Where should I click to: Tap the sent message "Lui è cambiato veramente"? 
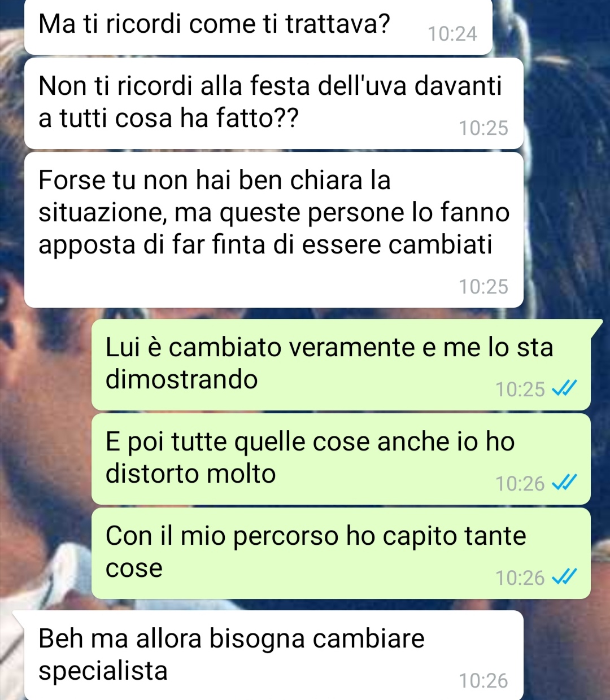tap(341, 365)
